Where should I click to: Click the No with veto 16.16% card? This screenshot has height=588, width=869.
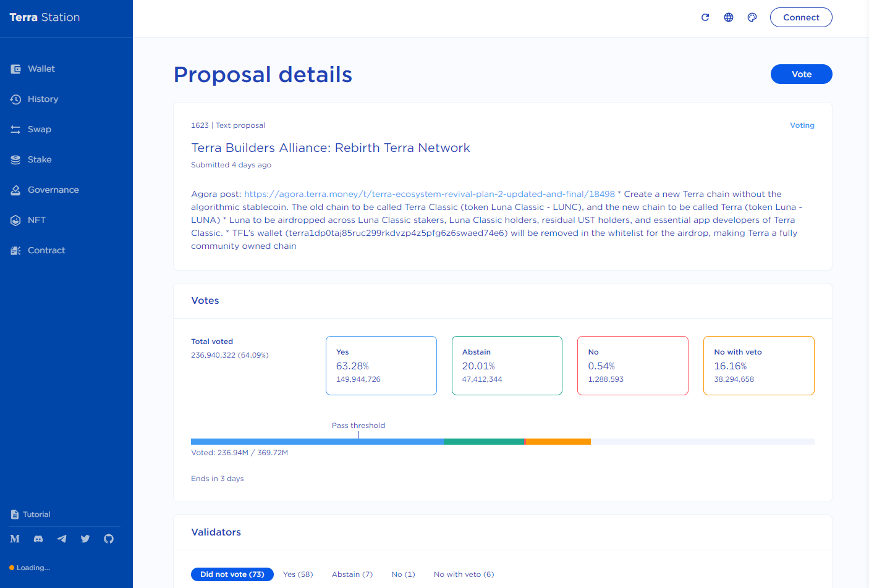(x=759, y=366)
